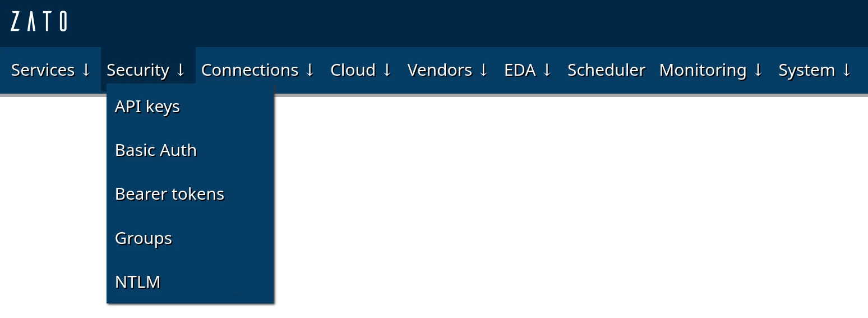
Task: Choose Basic Auth in the dropdown
Action: coord(155,150)
